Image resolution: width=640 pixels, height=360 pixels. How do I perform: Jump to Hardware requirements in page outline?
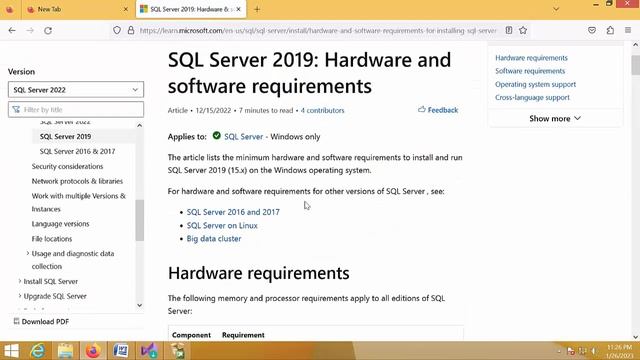[x=531, y=58]
